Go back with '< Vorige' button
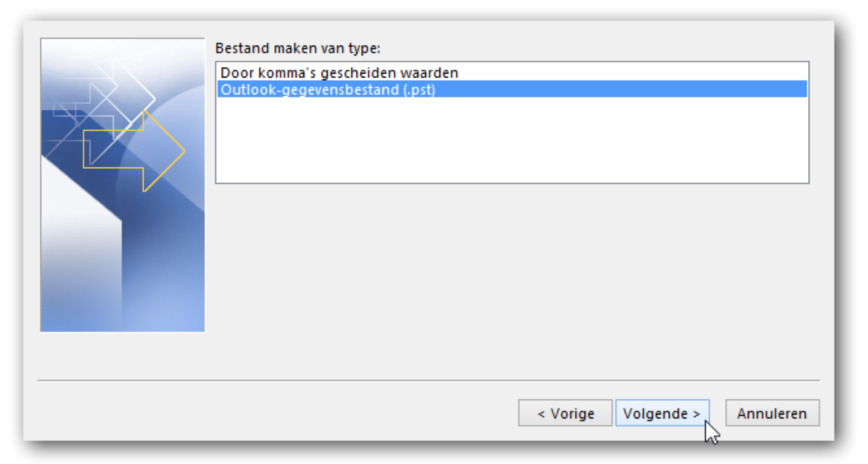This screenshot has width=868, height=464. [565, 413]
